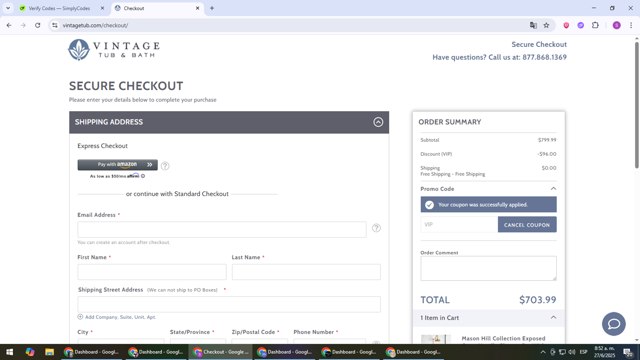Pay with Amazon express checkout
This screenshot has height=360, width=640.
point(118,164)
